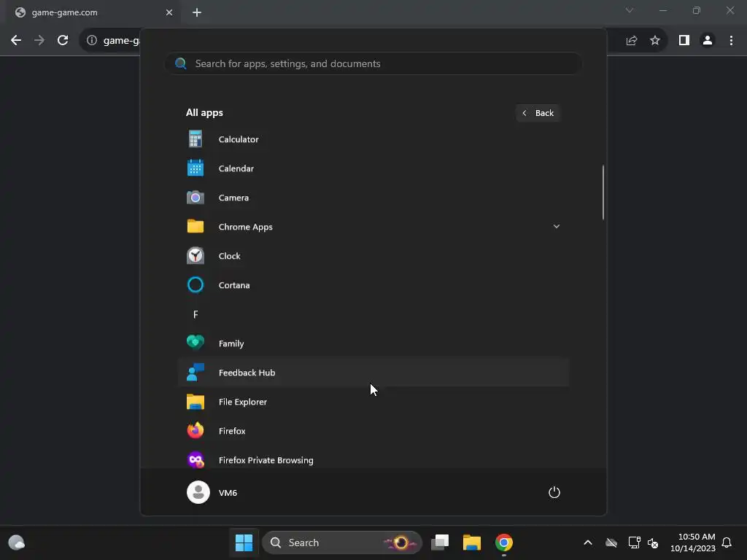Image resolution: width=747 pixels, height=560 pixels.
Task: Open a new Chrome tab
Action: coord(197,12)
